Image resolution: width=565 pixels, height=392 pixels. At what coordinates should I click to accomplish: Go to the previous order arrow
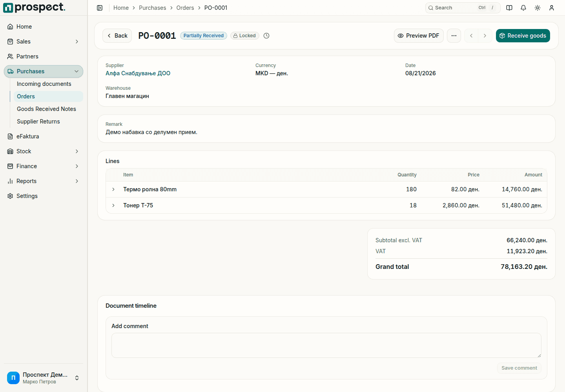[x=471, y=36]
